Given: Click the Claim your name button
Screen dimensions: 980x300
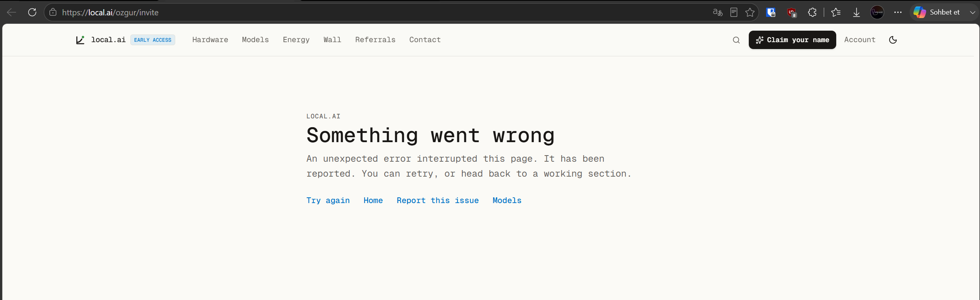Looking at the screenshot, I should click(x=792, y=40).
